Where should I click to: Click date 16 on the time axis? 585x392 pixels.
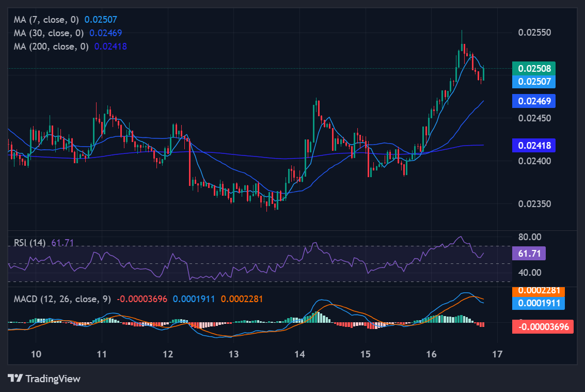[431, 354]
